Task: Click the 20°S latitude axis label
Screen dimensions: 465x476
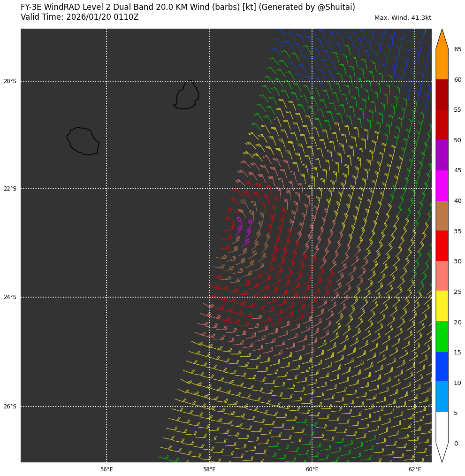Action: pos(10,81)
